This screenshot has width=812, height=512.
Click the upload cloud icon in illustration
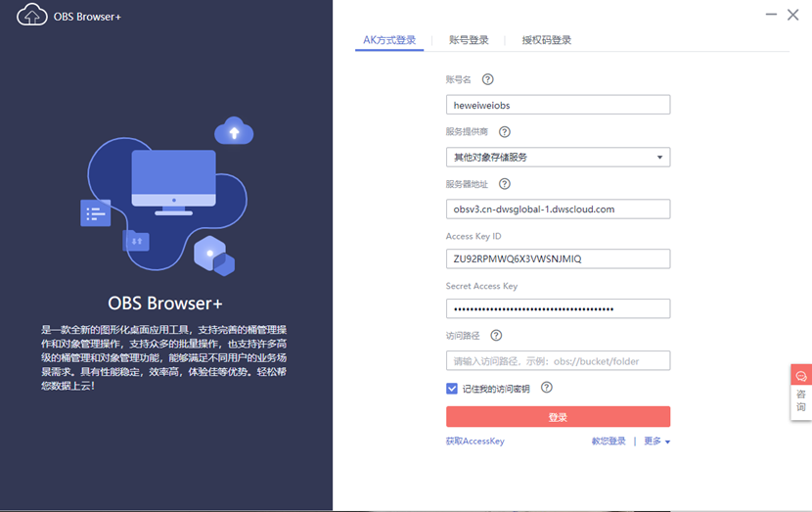coord(234,130)
